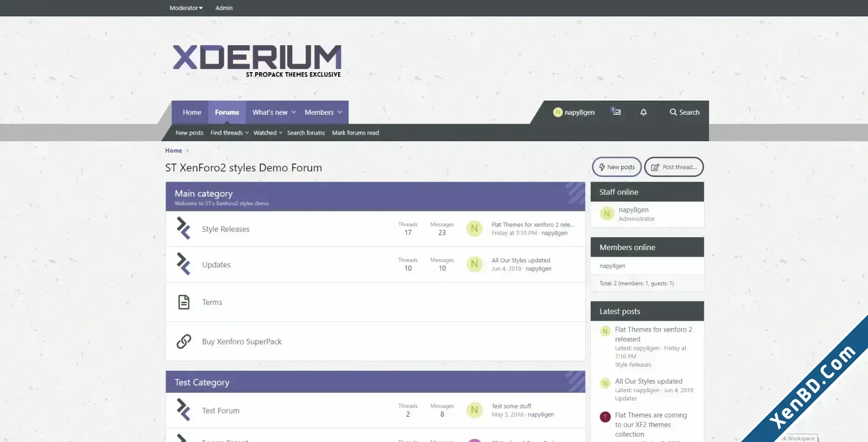The image size is (868, 442).
Task: Click avatar in Test Forum row
Action: pyautogui.click(x=475, y=410)
